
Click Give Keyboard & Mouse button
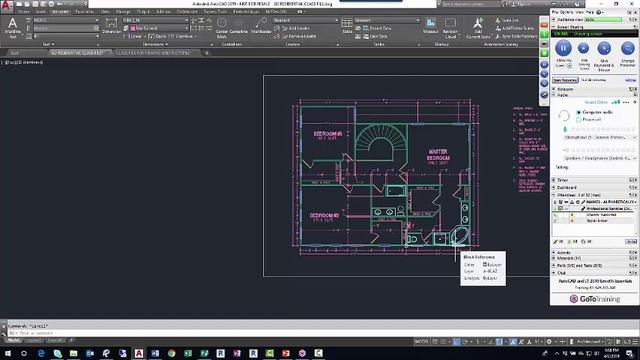604,49
